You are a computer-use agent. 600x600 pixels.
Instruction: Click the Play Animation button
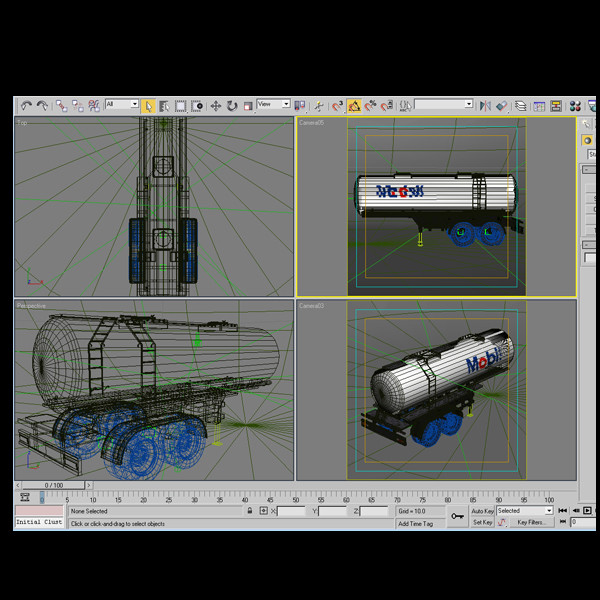[x=588, y=510]
